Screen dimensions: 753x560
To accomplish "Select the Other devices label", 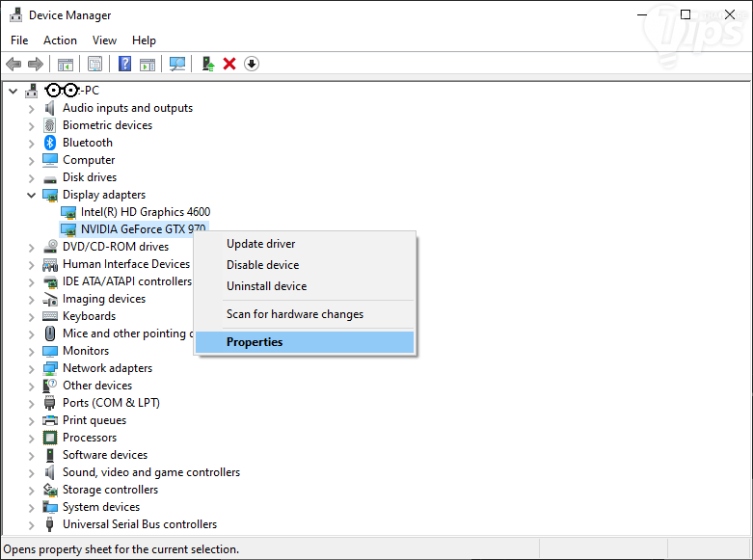I will [x=97, y=386].
